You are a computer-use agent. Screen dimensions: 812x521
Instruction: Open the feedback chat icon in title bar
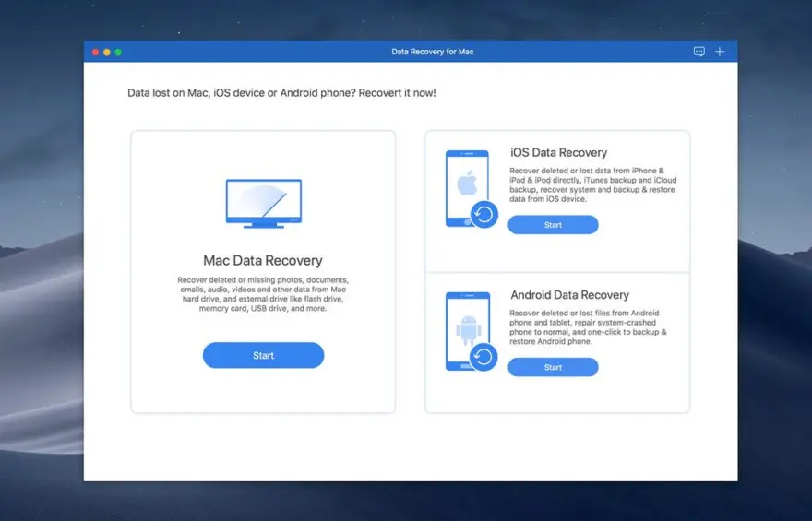tap(699, 52)
